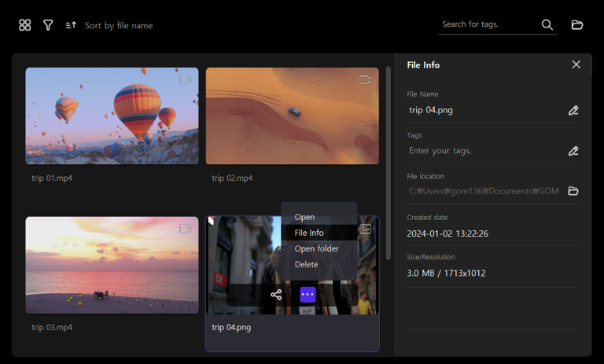Select Open from the context menu
Screen dimensions: 604x364
click(304, 217)
